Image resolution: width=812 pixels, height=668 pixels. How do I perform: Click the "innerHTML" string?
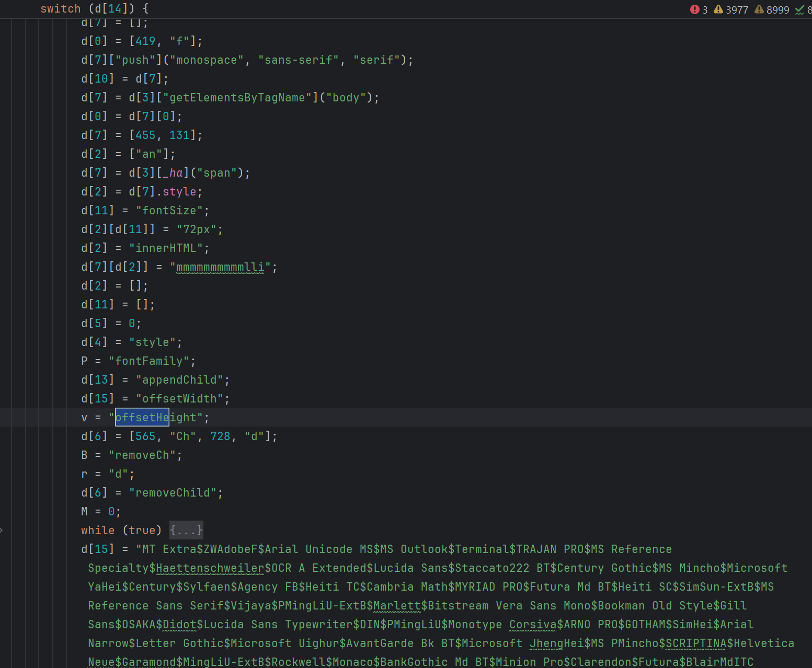(166, 248)
